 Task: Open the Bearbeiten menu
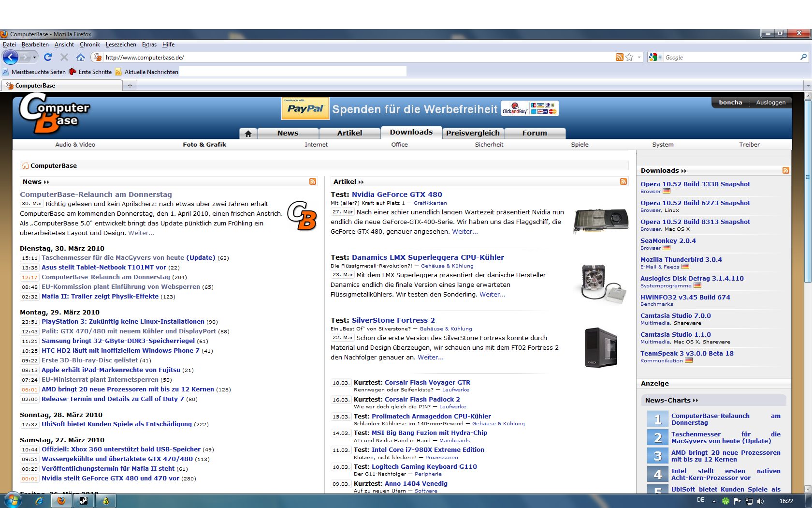[35, 45]
